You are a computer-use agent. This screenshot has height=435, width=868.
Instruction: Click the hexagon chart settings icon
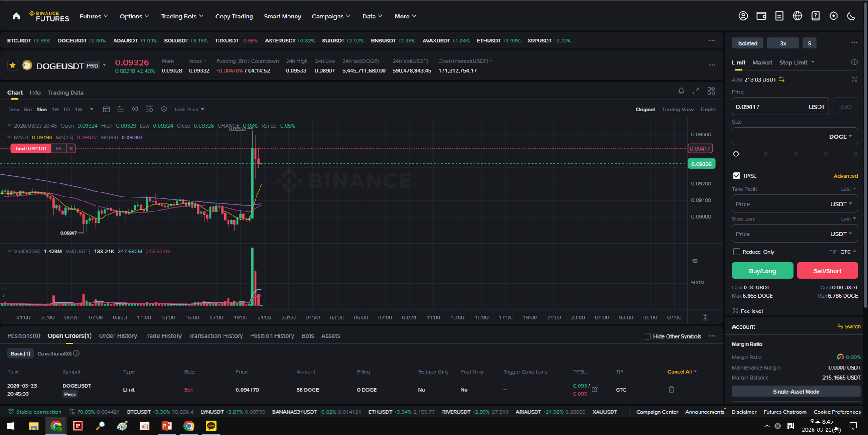tap(164, 109)
